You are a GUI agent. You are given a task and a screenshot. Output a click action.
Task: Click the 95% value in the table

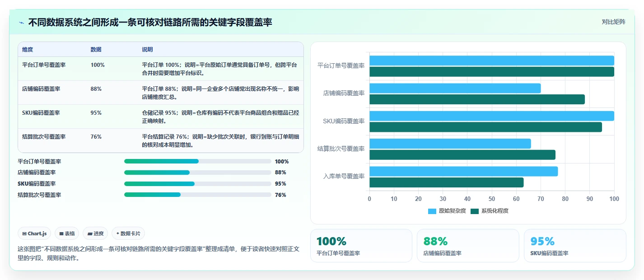[x=96, y=113]
